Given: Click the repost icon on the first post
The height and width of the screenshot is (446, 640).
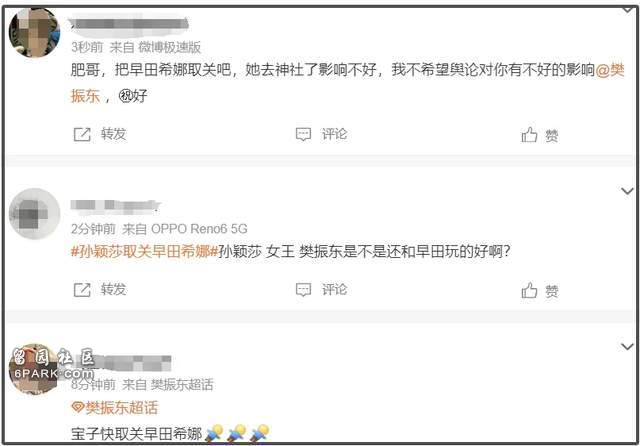Looking at the screenshot, I should [x=82, y=134].
